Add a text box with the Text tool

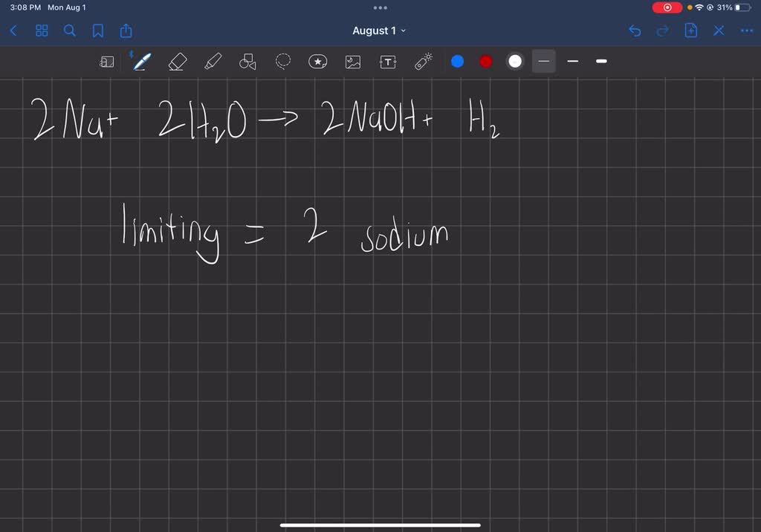388,62
